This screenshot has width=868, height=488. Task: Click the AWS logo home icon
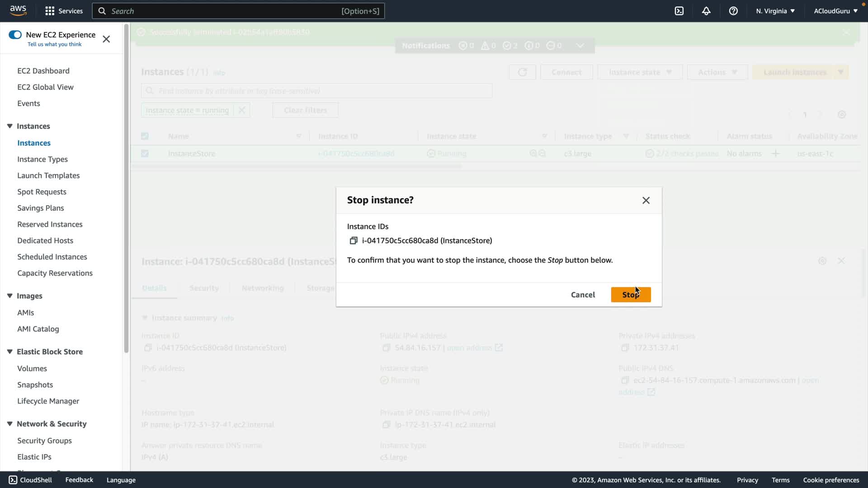point(18,10)
